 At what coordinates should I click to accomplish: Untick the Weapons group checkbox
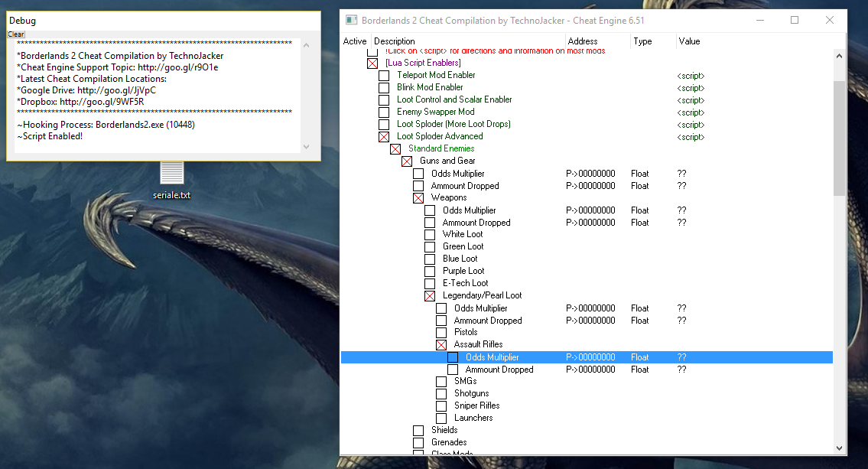(x=418, y=197)
